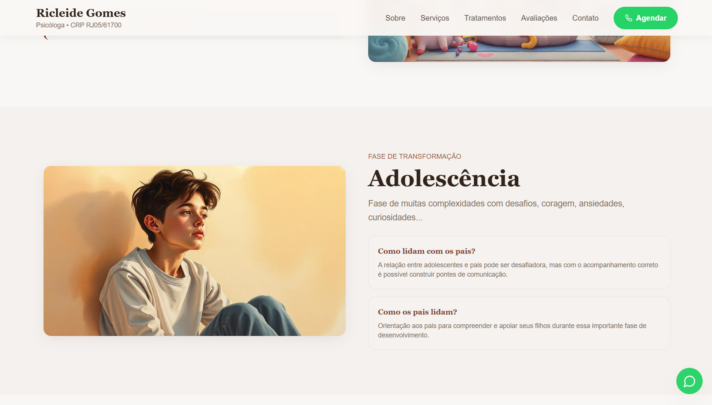The height and width of the screenshot is (405, 712).
Task: Navigate to the Contato link
Action: 585,18
